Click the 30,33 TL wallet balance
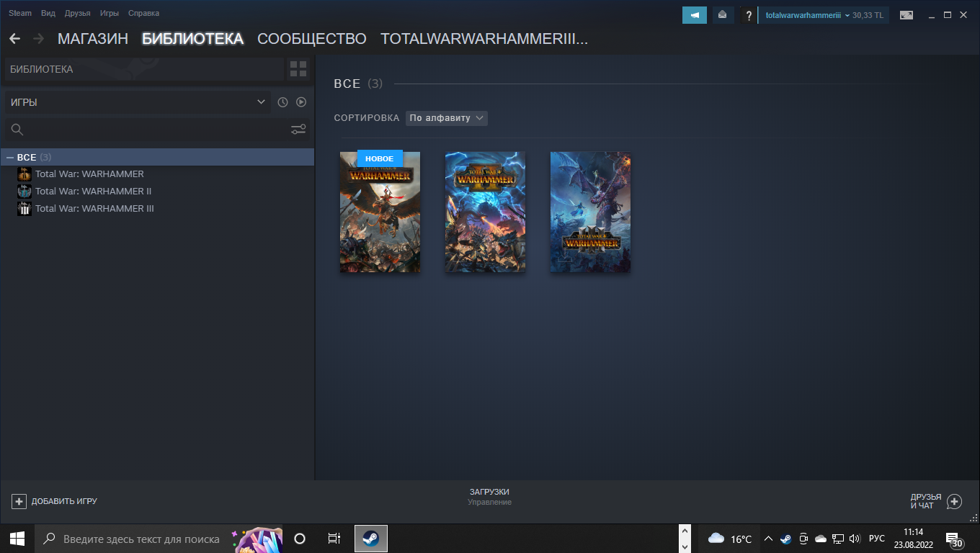Image resolution: width=980 pixels, height=553 pixels. (x=868, y=15)
